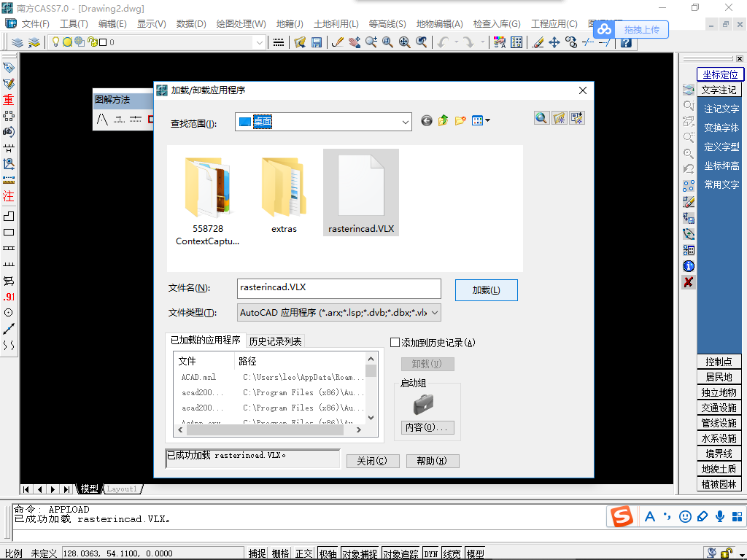747x560 pixels.
Task: Click the Baidu cloud upload icon
Action: click(x=604, y=29)
